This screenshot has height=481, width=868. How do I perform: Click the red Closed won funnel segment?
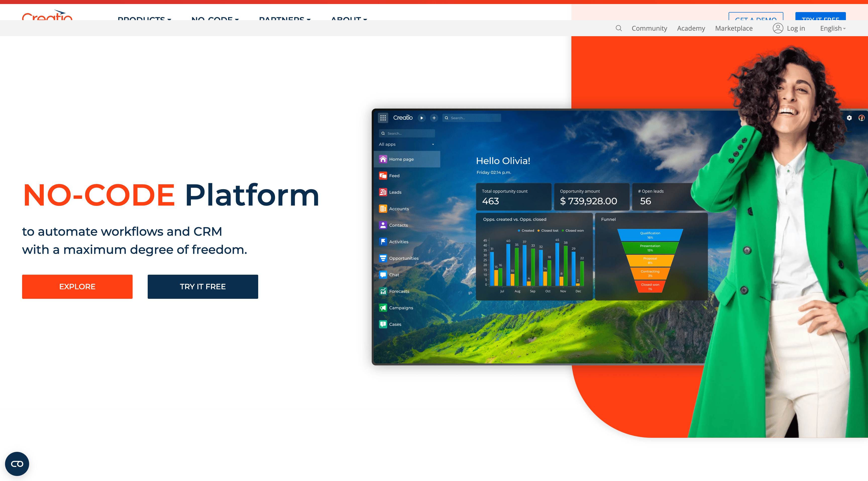tap(650, 286)
